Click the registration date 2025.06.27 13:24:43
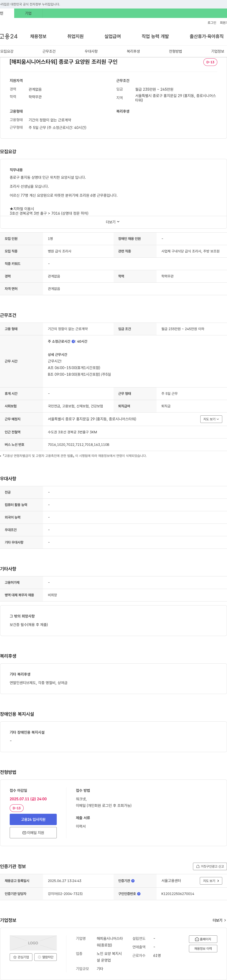 tap(64, 881)
